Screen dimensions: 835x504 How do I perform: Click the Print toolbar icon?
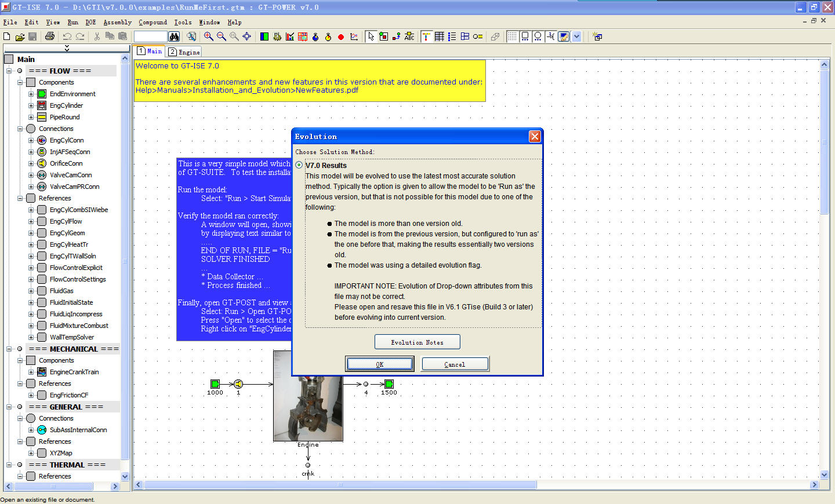coord(50,36)
